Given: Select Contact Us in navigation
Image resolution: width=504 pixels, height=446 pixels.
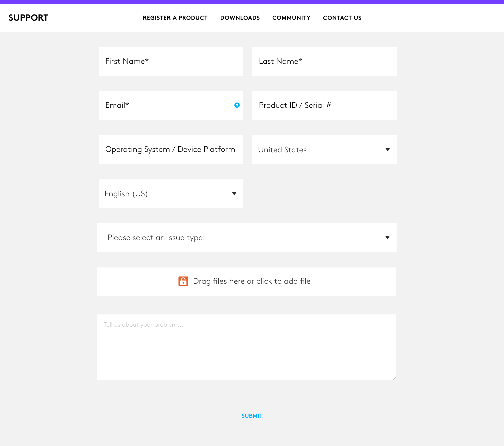Looking at the screenshot, I should [342, 18].
